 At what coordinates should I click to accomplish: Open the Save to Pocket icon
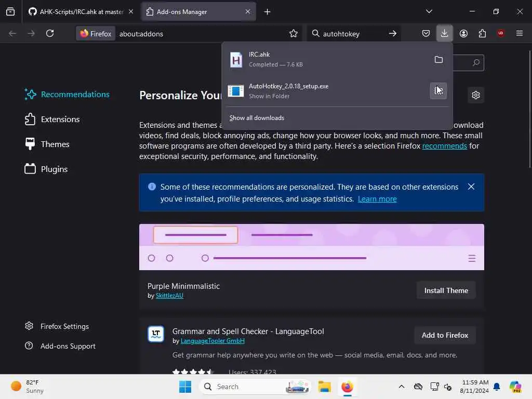coord(426,33)
